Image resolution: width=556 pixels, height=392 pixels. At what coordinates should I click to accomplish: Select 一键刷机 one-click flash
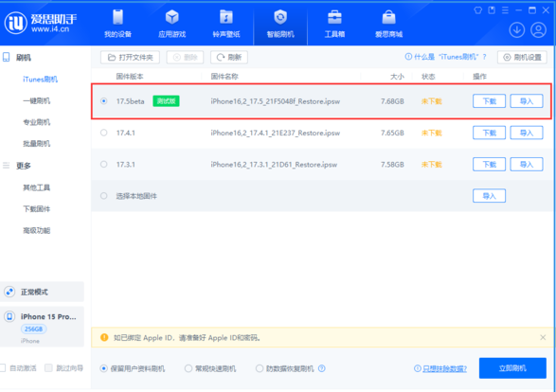[x=37, y=101]
